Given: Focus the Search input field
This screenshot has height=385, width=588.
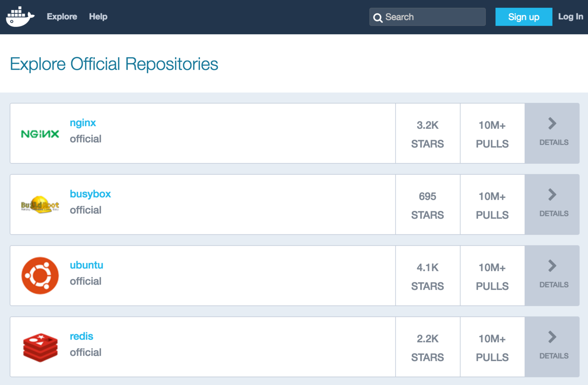Looking at the screenshot, I should (428, 17).
